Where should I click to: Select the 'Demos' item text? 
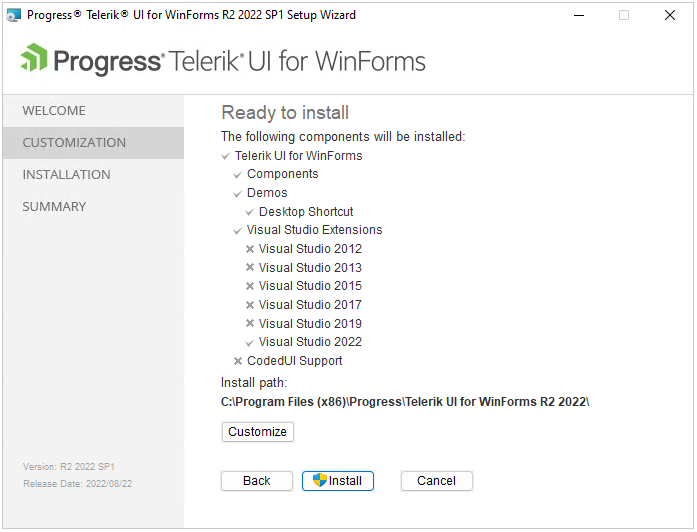[x=267, y=193]
